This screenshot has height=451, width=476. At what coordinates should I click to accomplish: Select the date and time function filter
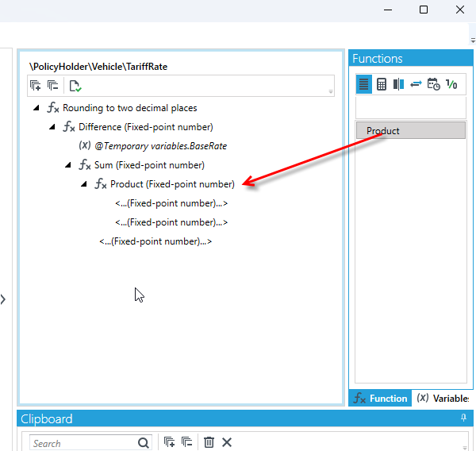click(x=433, y=84)
